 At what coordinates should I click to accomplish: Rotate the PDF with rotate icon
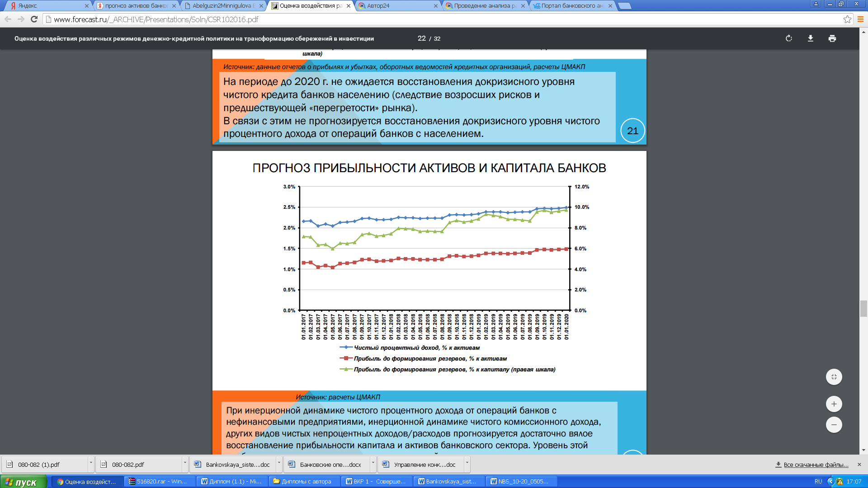pos(789,38)
